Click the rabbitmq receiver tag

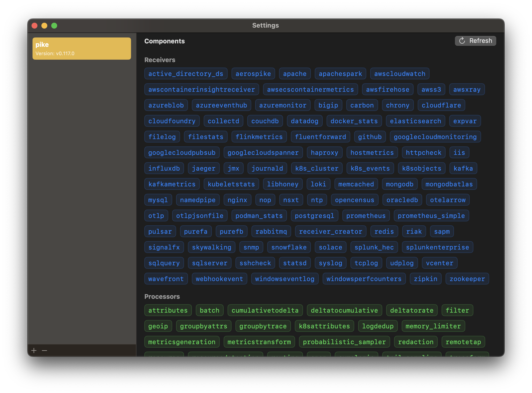[271, 232]
